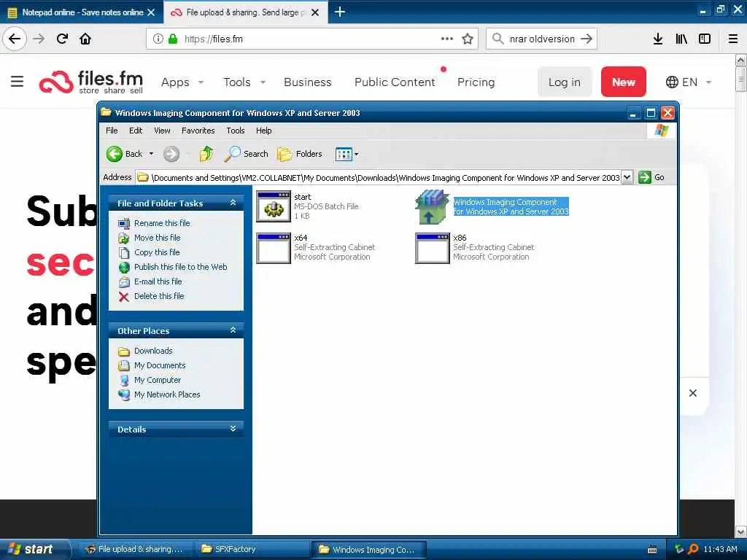Close the Notepad online tab
This screenshot has width=747, height=560.
coord(151,12)
